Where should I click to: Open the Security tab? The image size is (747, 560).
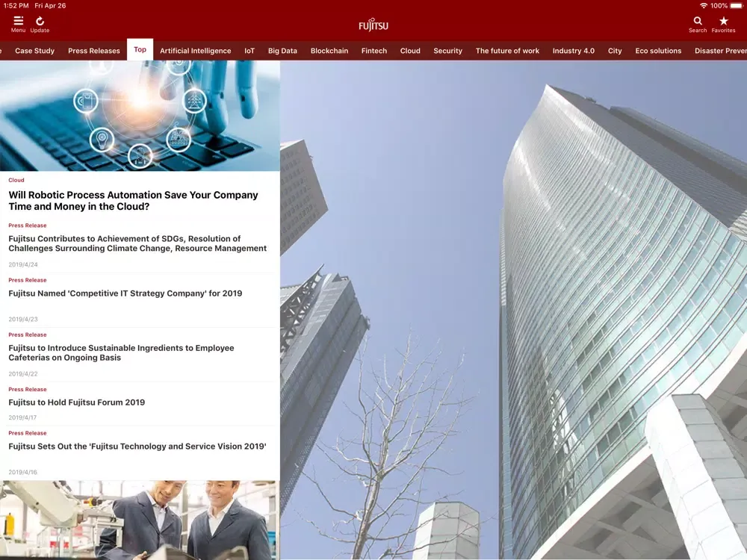click(447, 51)
